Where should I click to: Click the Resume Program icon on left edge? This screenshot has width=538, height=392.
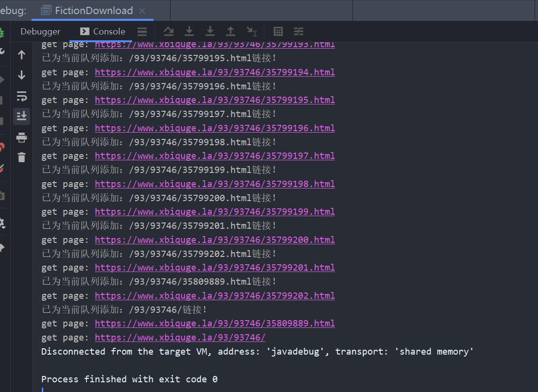[2, 80]
